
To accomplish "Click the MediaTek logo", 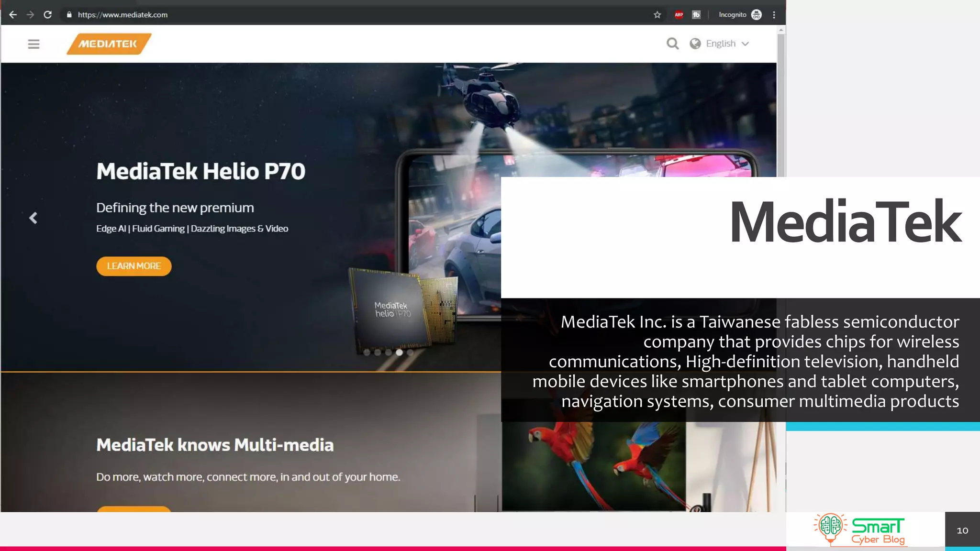I will coord(109,44).
